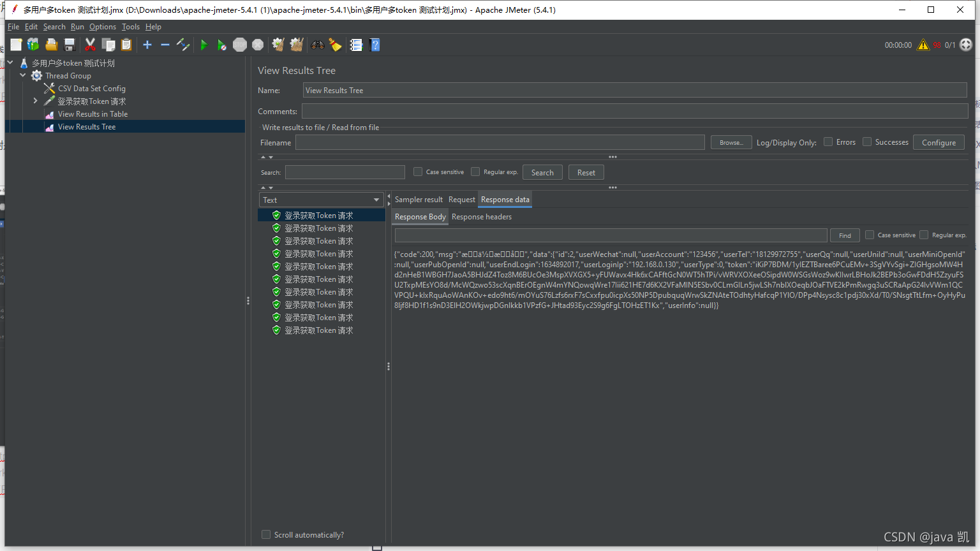Screen dimensions: 980x551
Task: Open the Edit menu
Action: [x=31, y=27]
